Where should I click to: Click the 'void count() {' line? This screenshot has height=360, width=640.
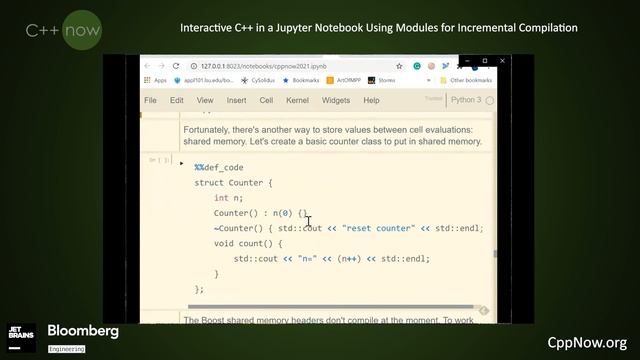248,244
